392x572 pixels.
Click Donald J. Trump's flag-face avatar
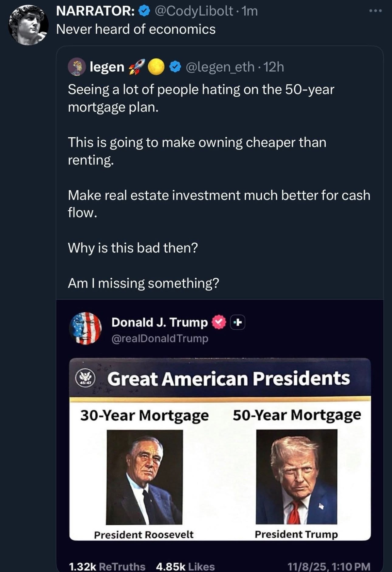coord(85,328)
